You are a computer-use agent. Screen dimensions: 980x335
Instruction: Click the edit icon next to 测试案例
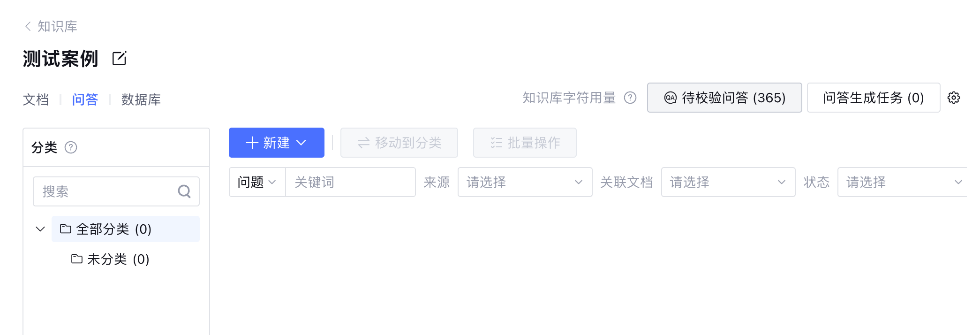[119, 59]
